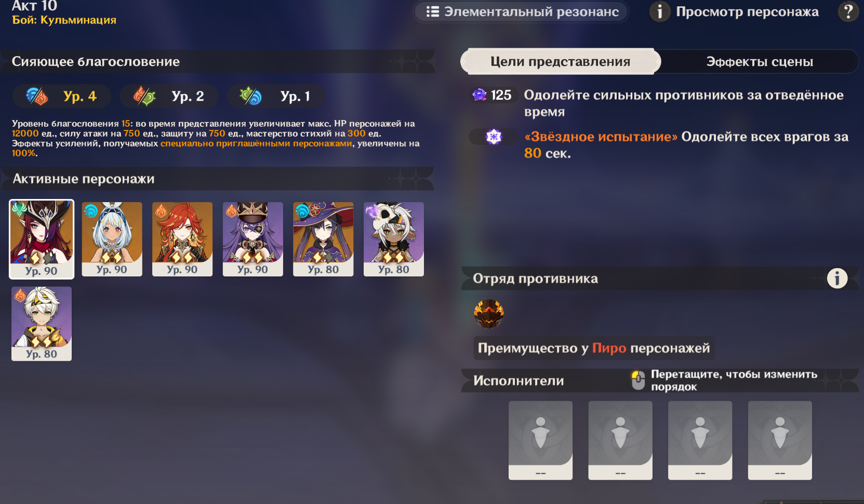This screenshot has height=504, width=864.
Task: Select the purple-haired eyepatch Pyro character
Action: [x=253, y=239]
